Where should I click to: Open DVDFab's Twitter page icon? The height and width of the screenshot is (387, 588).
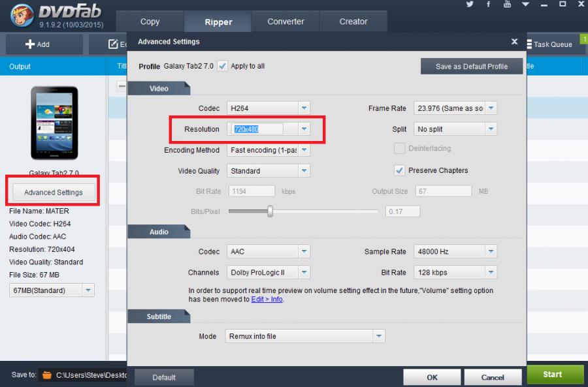[x=470, y=5]
